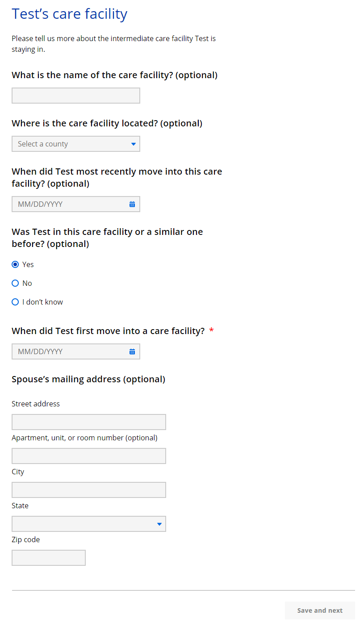Click the county dropdown arrow
364x623 pixels.
point(133,144)
